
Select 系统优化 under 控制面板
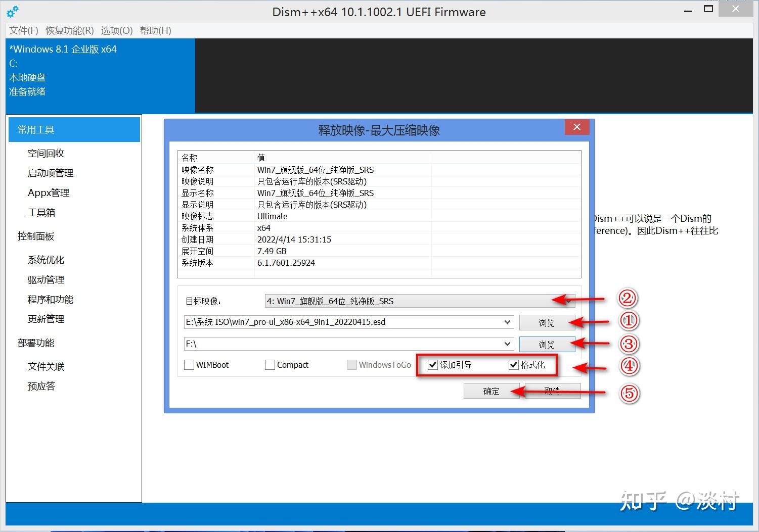coord(45,260)
